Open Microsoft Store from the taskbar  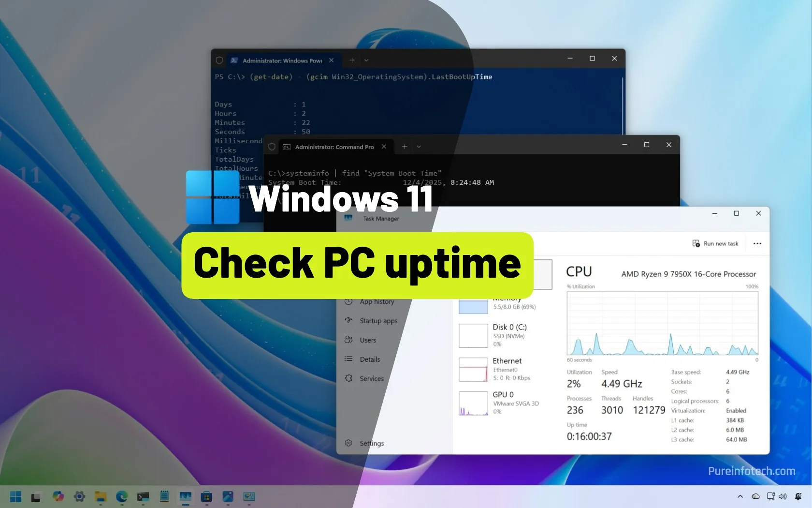(x=206, y=497)
